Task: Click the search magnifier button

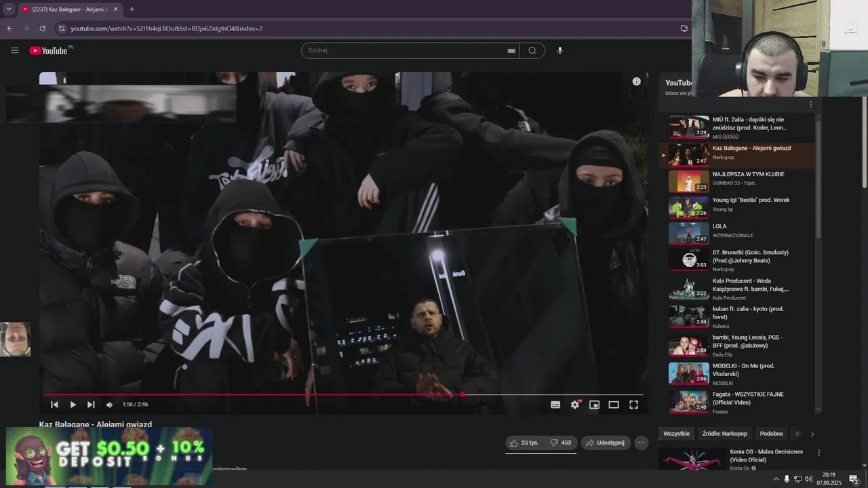Action: [532, 50]
